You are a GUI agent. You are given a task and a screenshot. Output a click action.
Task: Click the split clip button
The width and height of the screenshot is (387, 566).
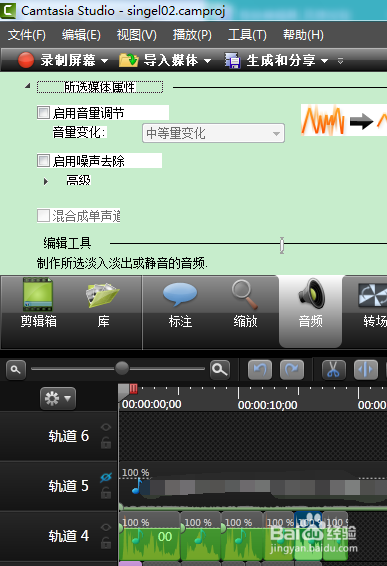[x=366, y=370]
